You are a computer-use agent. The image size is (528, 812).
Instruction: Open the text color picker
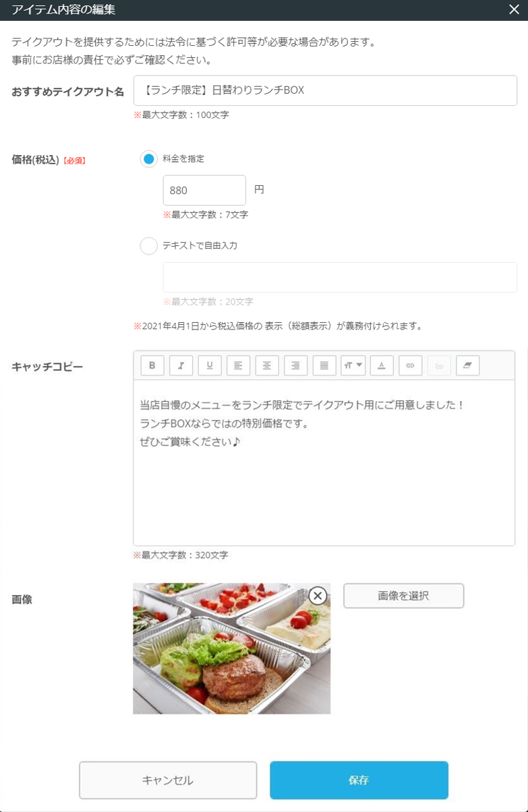(382, 365)
